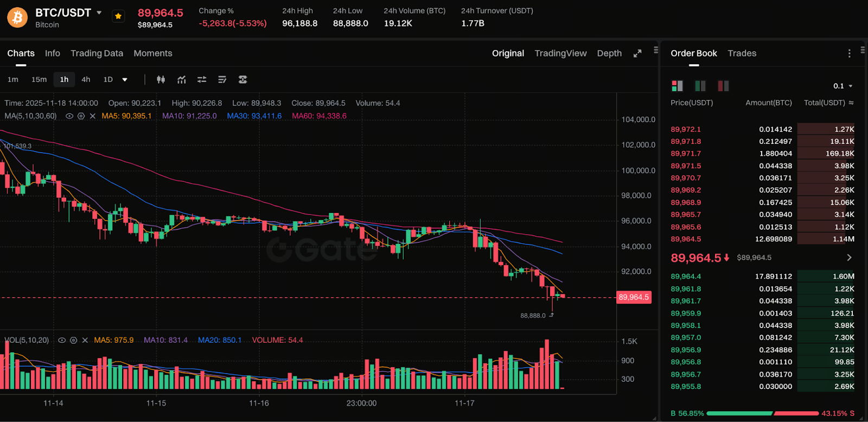Select ask price 89,964.5 in the order book
This screenshot has width=868, height=422.
[x=686, y=239]
